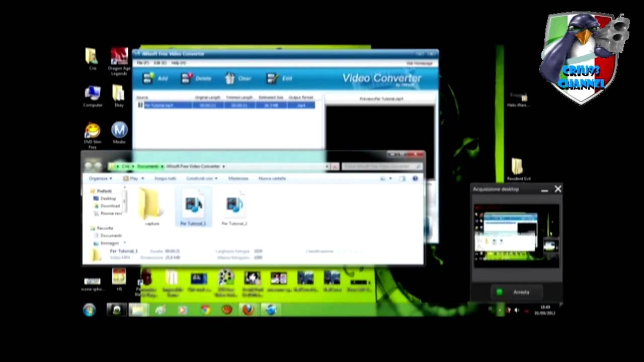Click the Edit button in Video Converter toolbar
Viewport: 644px width, 362px height.
[279, 78]
